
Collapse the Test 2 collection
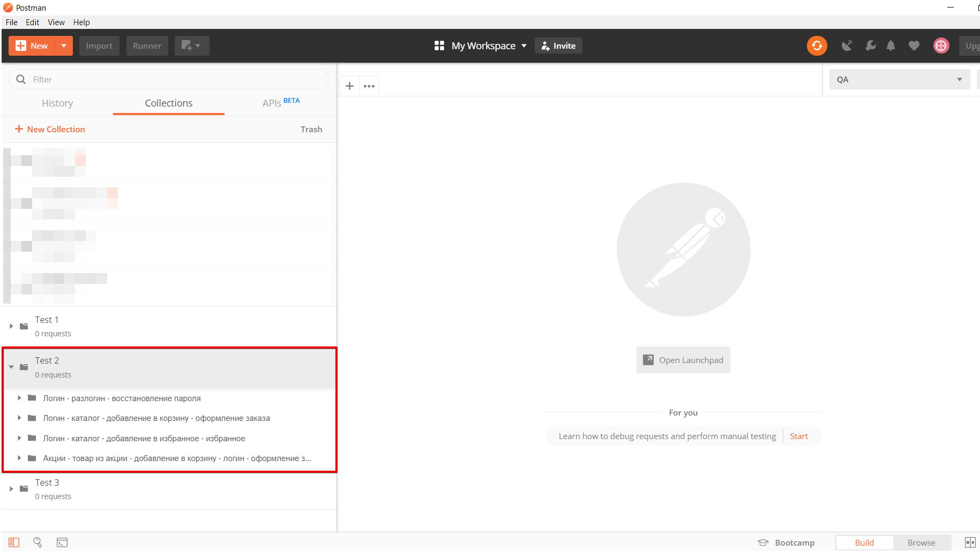11,367
